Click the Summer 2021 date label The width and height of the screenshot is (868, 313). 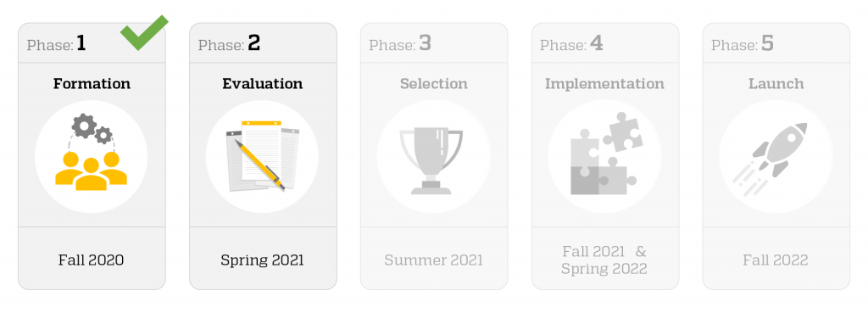coord(433,260)
